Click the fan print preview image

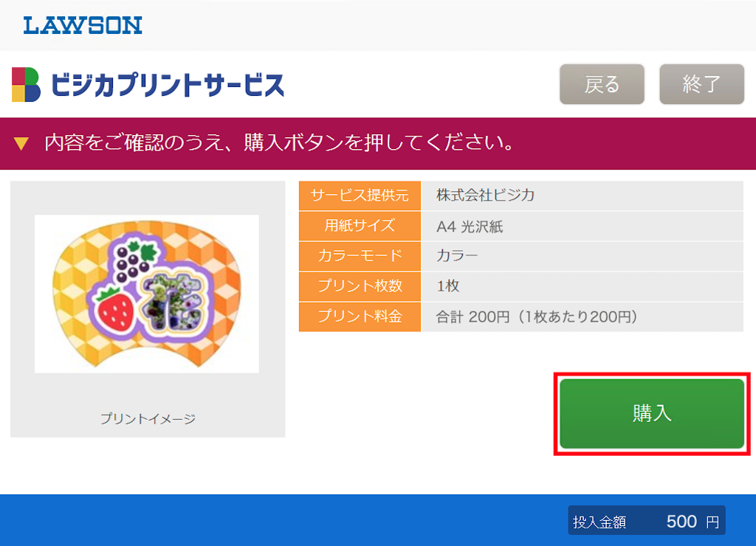click(x=147, y=294)
